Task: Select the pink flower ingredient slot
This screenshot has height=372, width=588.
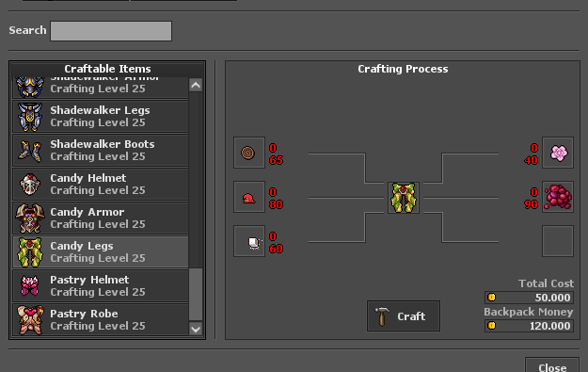Action: (558, 153)
